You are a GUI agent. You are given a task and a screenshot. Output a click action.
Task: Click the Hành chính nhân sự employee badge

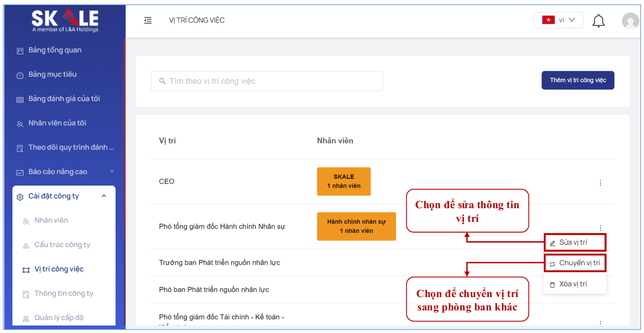pos(356,226)
